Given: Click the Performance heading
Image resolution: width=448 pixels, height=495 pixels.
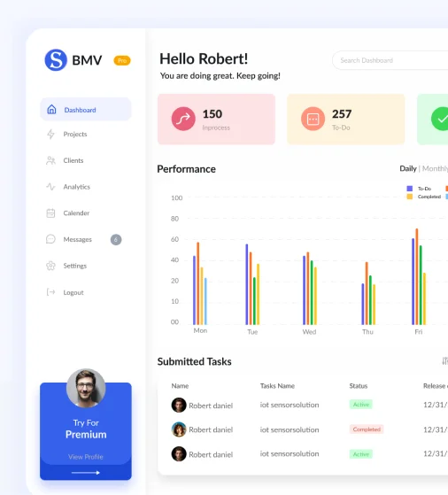Looking at the screenshot, I should pyautogui.click(x=186, y=169).
